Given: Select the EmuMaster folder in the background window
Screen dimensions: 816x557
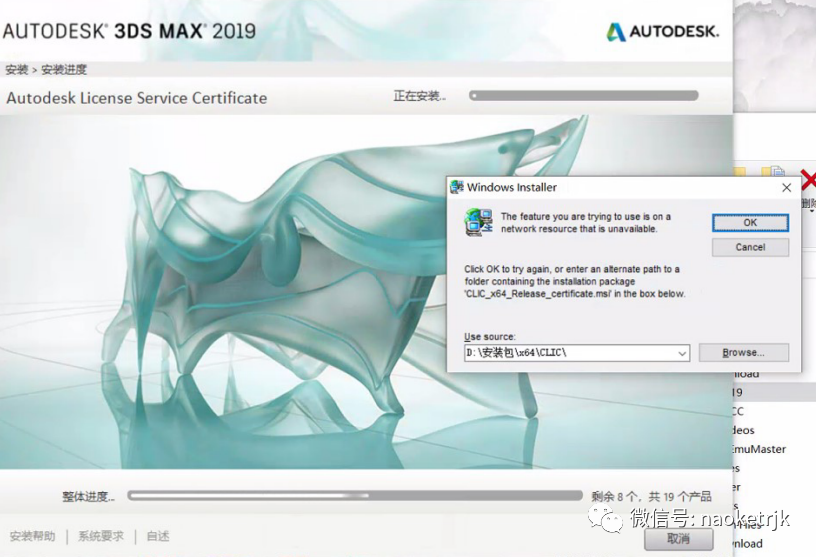Looking at the screenshot, I should click(x=759, y=449).
